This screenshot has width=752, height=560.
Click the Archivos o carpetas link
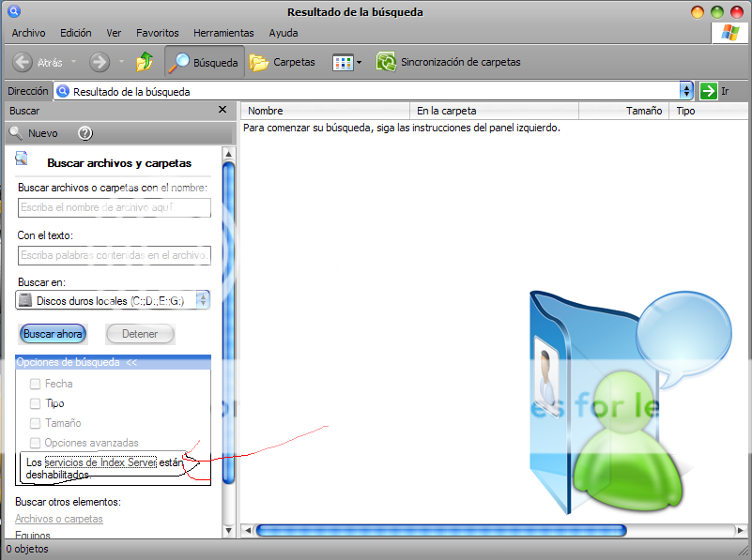click(59, 519)
